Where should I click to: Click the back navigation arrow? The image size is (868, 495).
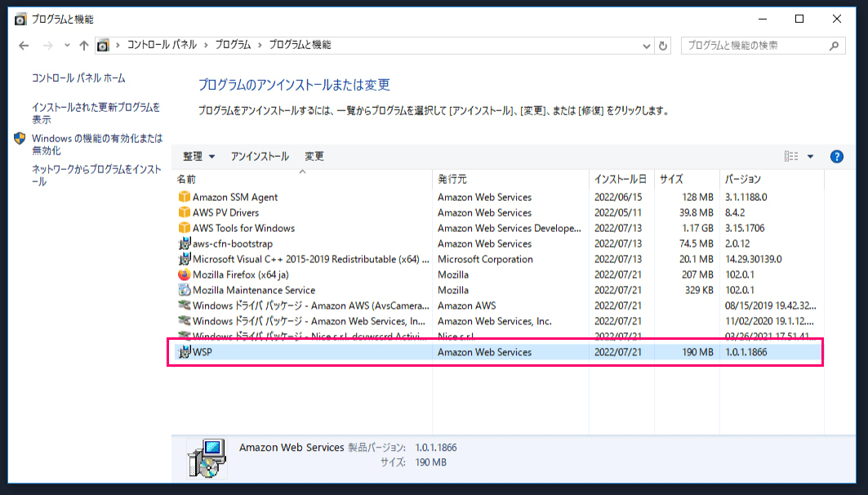pos(23,46)
